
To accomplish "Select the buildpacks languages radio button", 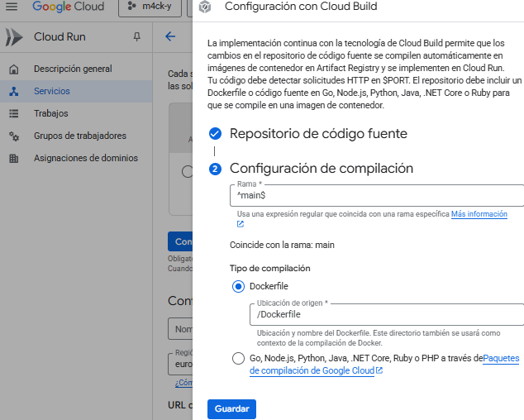I will (238, 359).
